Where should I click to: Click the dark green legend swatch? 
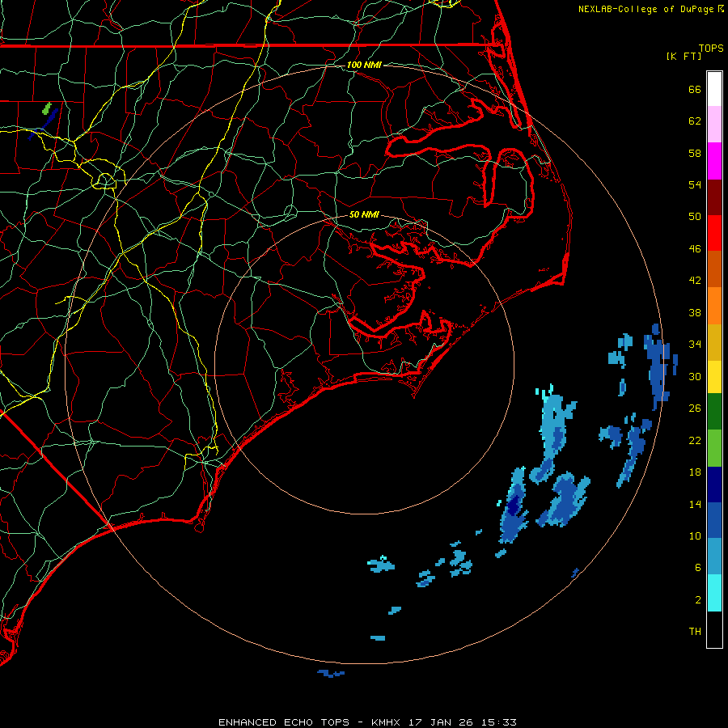click(714, 412)
